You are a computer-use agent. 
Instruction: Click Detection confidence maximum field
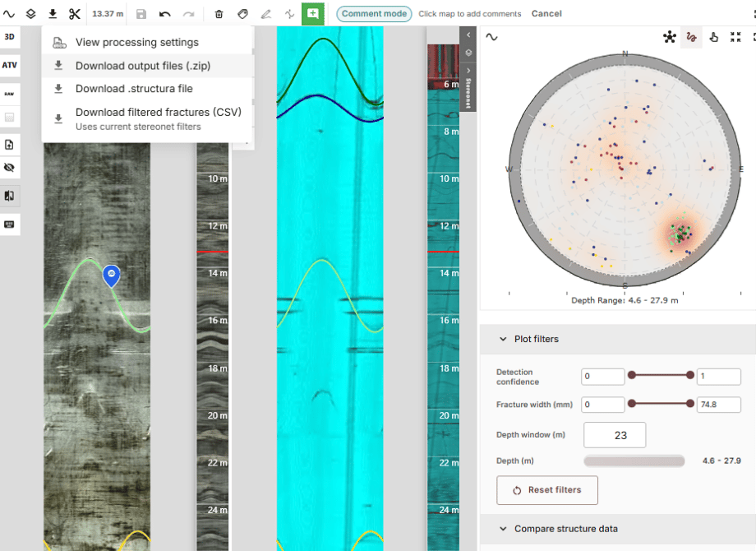point(718,377)
